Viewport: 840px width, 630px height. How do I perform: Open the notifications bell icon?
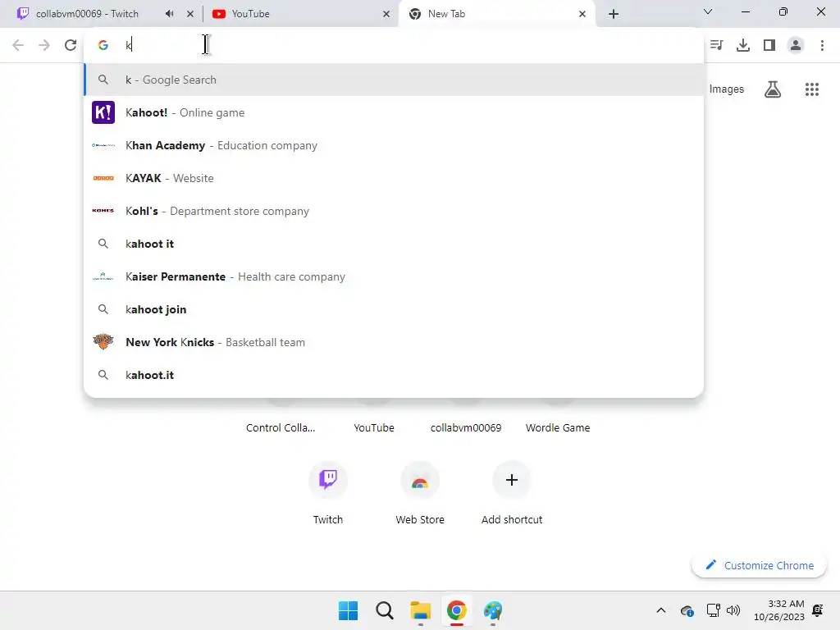point(818,610)
